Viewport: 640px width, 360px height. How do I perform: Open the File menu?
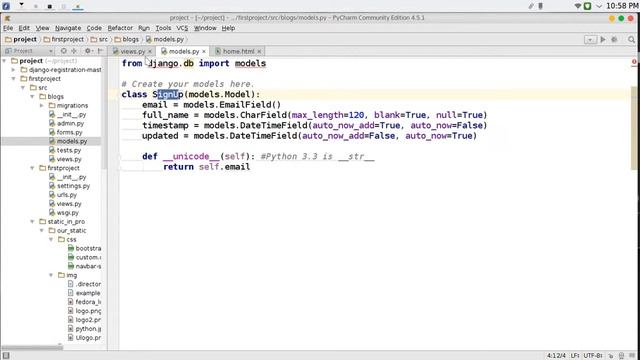pyautogui.click(x=8, y=28)
